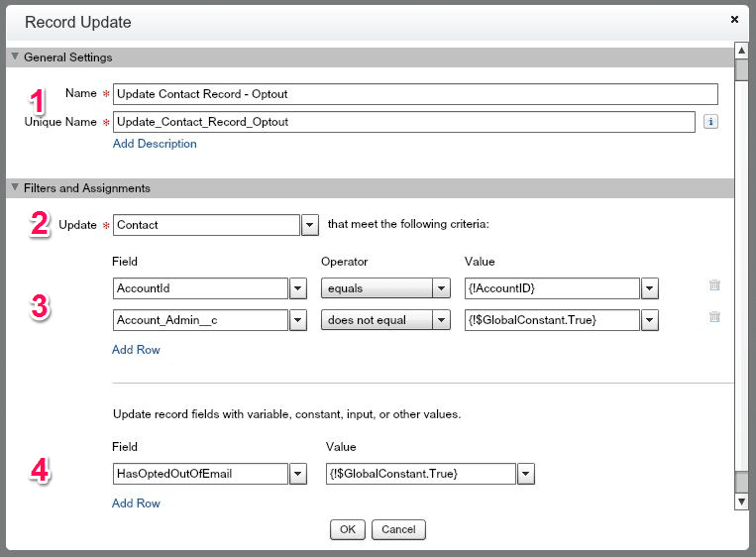Click Add Row under filter criteria
This screenshot has width=756, height=557.
click(x=136, y=350)
